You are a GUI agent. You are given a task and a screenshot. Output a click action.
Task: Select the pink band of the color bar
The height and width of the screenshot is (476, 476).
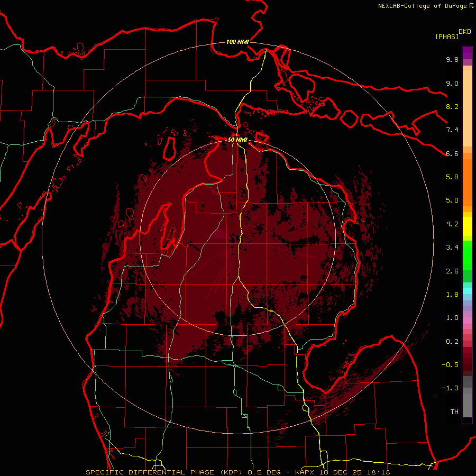click(x=467, y=321)
